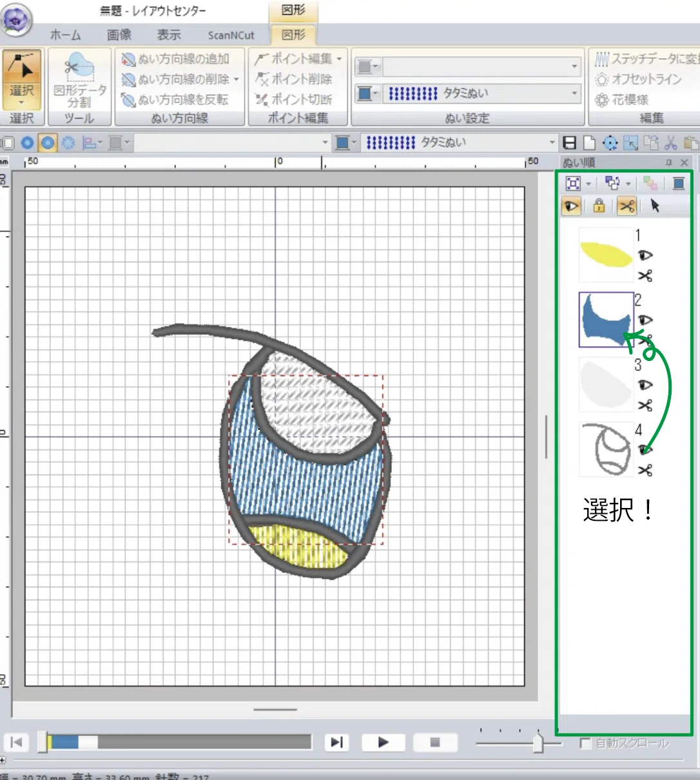Choose ぬい方向線の追加 in the ribbon
The image size is (700, 780).
coord(175,59)
